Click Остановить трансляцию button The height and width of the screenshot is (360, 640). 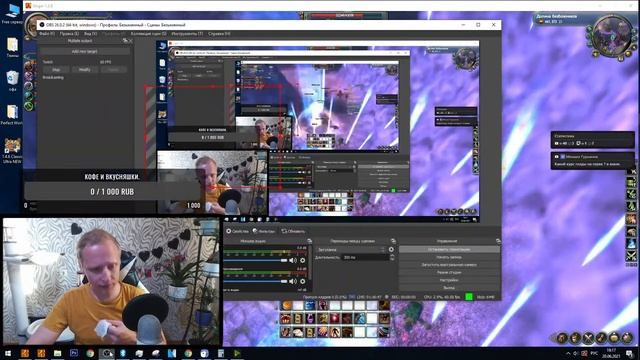(449, 249)
